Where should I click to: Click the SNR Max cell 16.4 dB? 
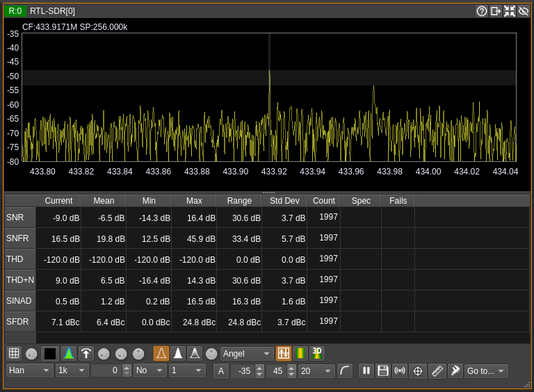(x=194, y=218)
